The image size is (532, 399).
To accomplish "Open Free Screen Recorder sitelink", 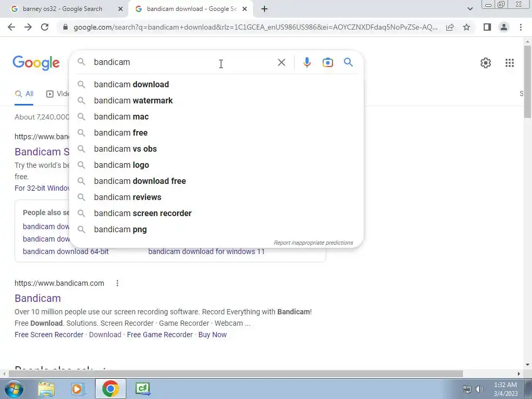I will 49,335.
